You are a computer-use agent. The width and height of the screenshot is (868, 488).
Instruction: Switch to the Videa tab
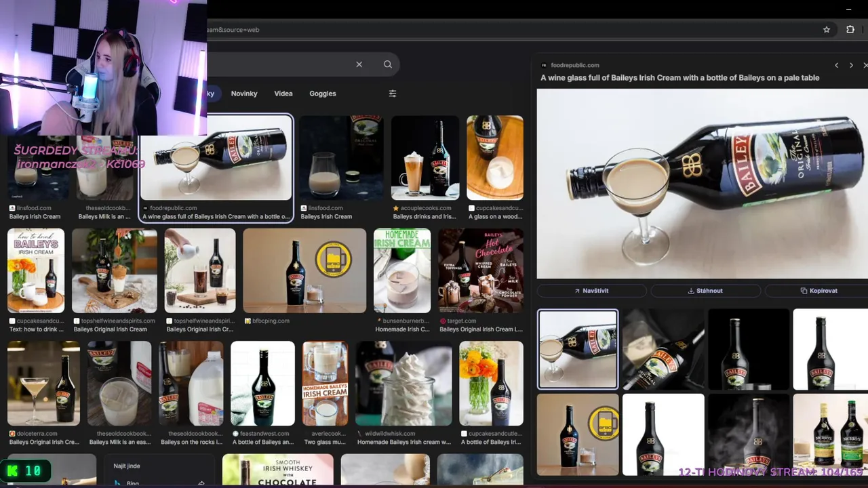coord(283,94)
